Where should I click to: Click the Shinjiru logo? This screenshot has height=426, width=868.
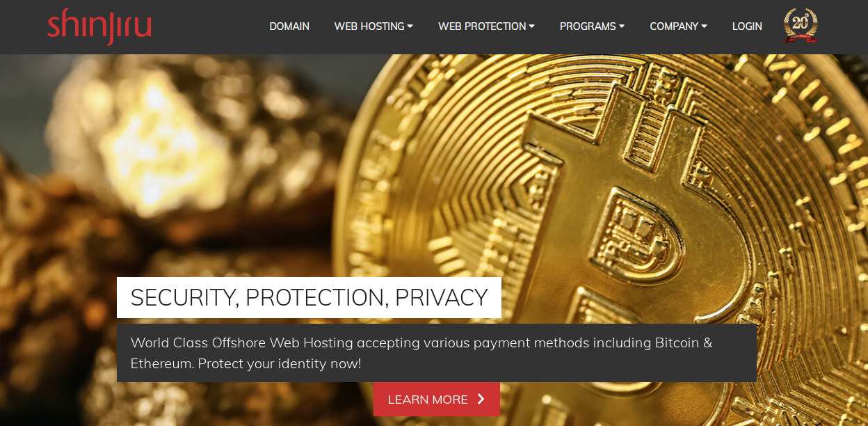tap(99, 26)
